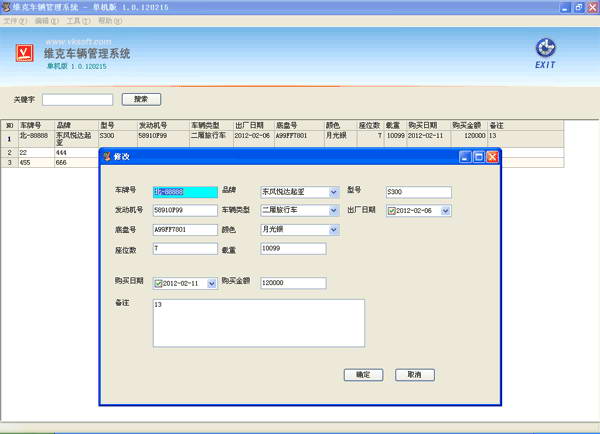Click the app icon in main title bar
This screenshot has width=600, height=434.
(x=6, y=7)
